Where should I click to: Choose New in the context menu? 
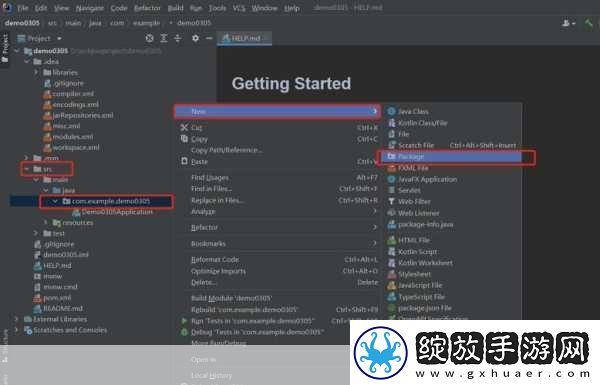(x=277, y=111)
